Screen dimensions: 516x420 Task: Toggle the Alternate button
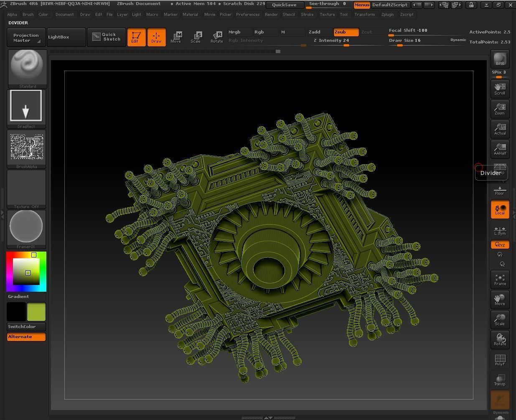coord(26,336)
